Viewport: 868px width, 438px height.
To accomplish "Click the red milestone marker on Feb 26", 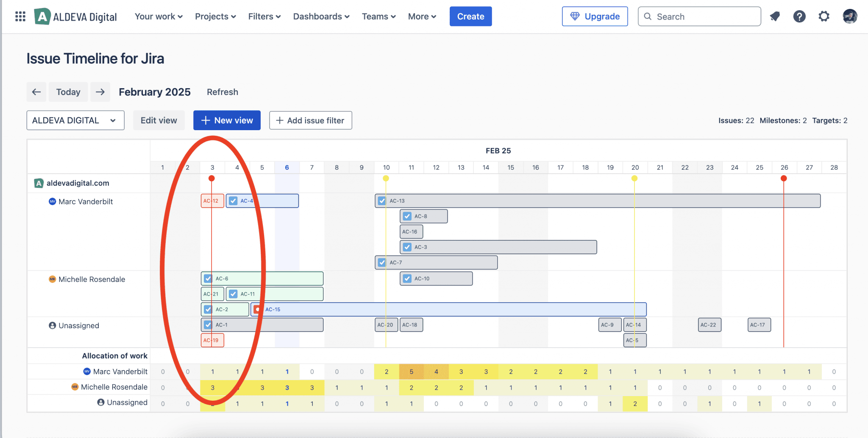I will [x=784, y=179].
